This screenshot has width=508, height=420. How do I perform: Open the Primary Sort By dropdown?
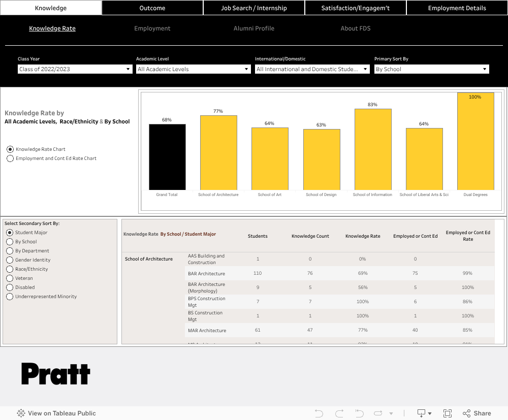click(x=432, y=69)
